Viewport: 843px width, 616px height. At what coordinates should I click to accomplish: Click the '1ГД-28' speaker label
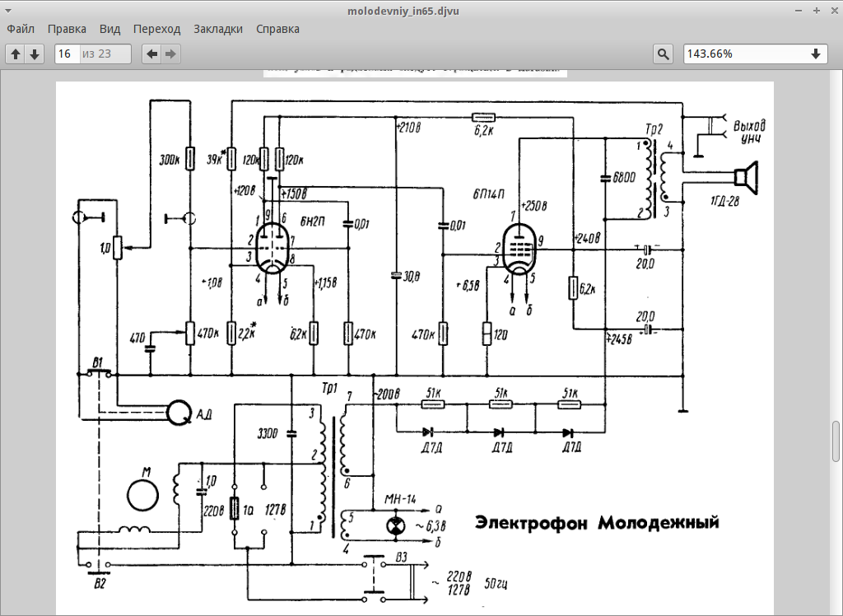pyautogui.click(x=724, y=201)
